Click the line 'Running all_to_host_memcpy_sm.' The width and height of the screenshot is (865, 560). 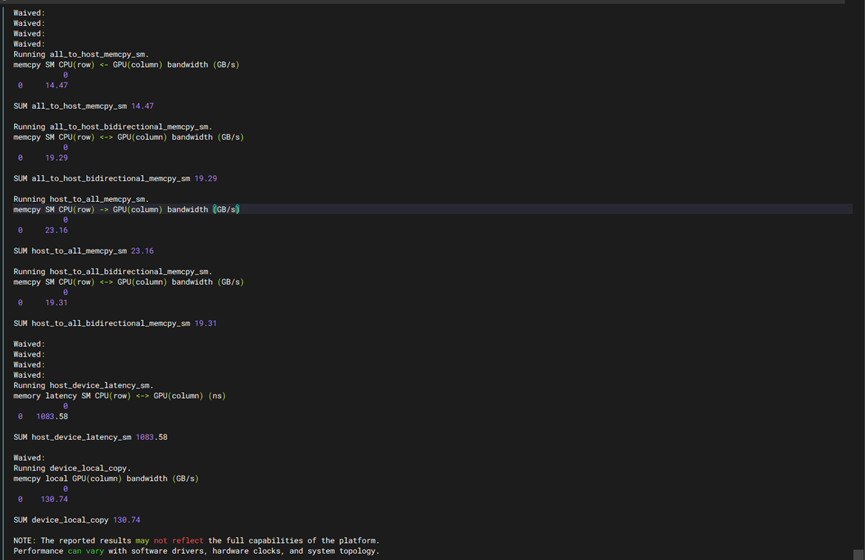81,54
